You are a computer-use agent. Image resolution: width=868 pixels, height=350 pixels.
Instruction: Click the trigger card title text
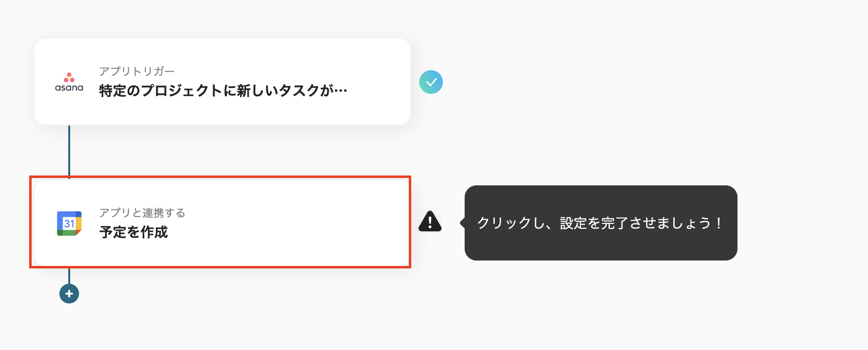(x=222, y=90)
